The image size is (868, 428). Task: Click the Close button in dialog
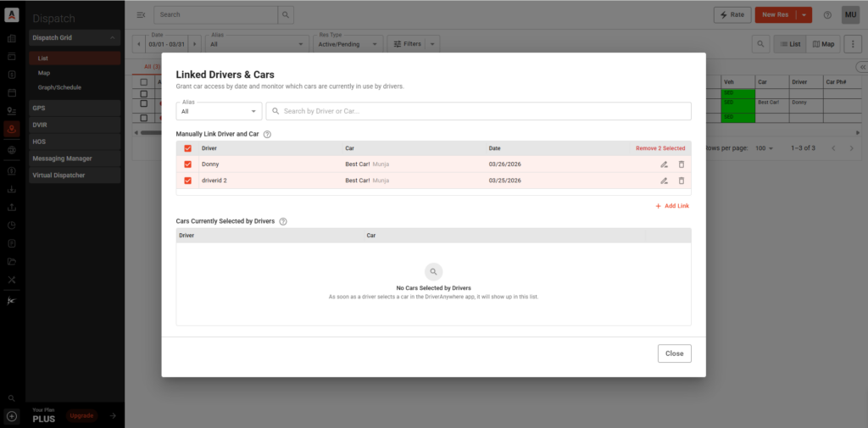tap(674, 353)
